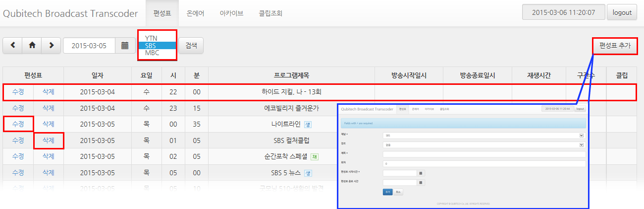Screen dimensions: 644x209
Task: Click the date field showing 2015-03-05
Action: click(89, 45)
